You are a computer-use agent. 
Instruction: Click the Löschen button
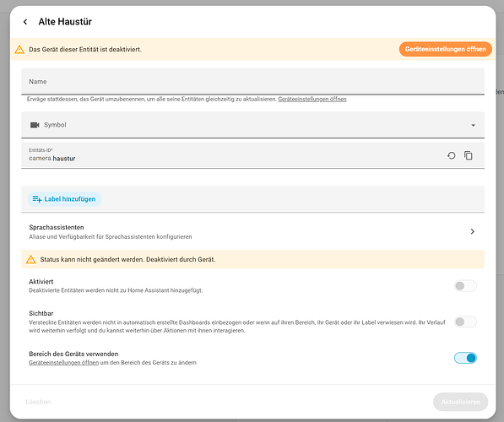[38, 402]
